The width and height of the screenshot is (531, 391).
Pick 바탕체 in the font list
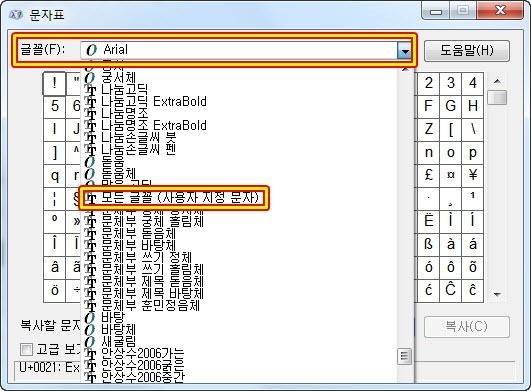point(119,329)
